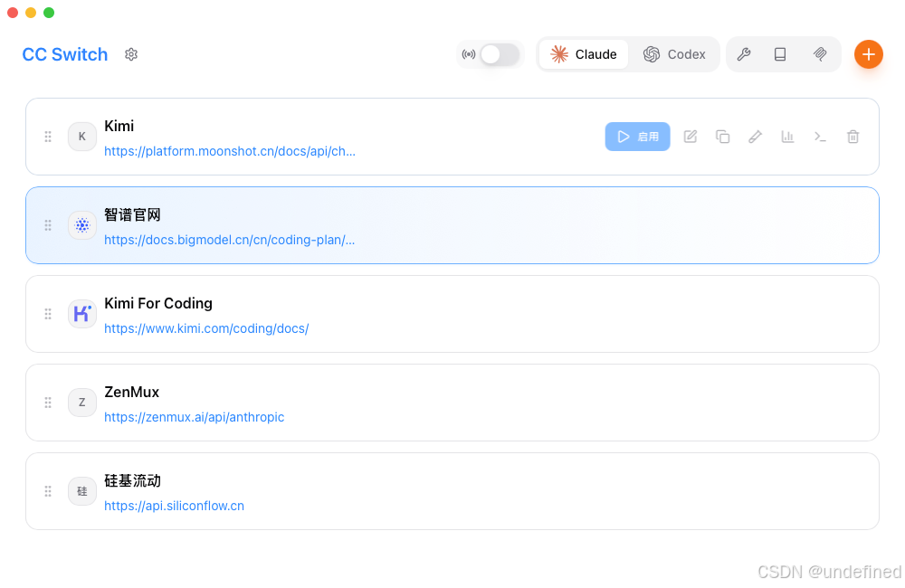Grab the drag handle of 智谱官网 row

(48, 225)
